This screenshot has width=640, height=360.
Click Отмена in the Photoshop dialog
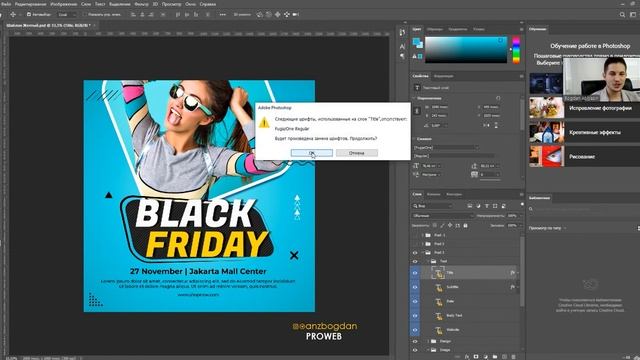[x=357, y=153]
